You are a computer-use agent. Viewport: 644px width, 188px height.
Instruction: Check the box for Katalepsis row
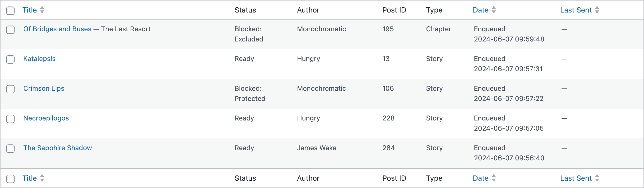[10, 59]
